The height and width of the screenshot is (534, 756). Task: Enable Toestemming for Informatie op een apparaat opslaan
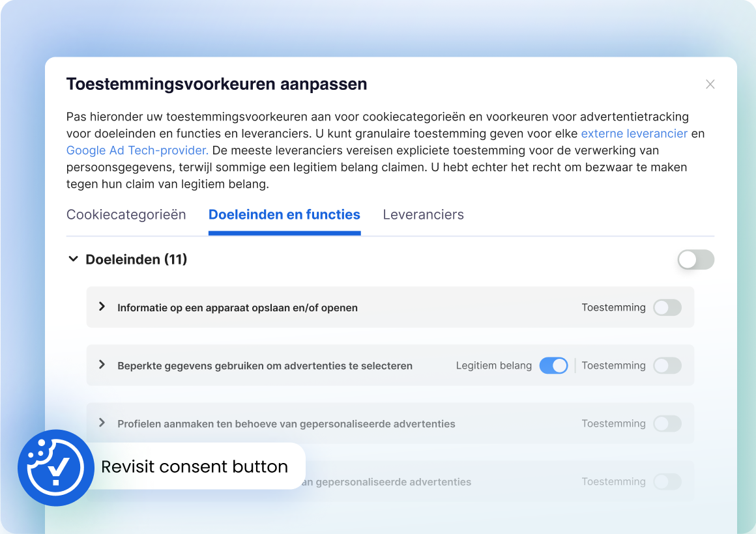coord(667,307)
